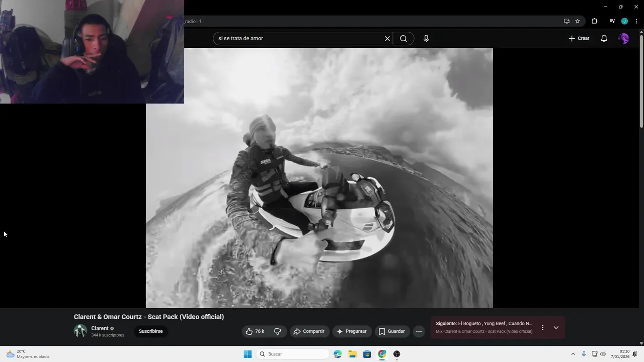Open the Chrome extensions puzzle icon
This screenshot has height=362, width=644.
[595, 21]
